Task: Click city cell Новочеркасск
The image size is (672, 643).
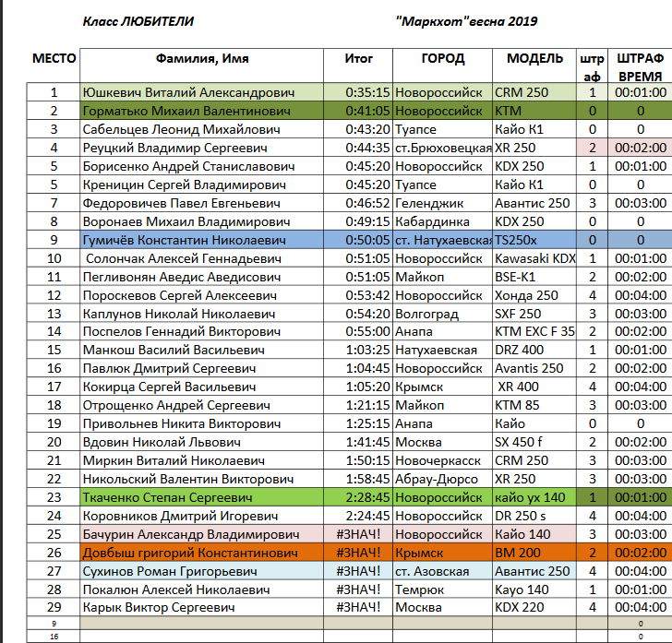Action: [x=443, y=460]
